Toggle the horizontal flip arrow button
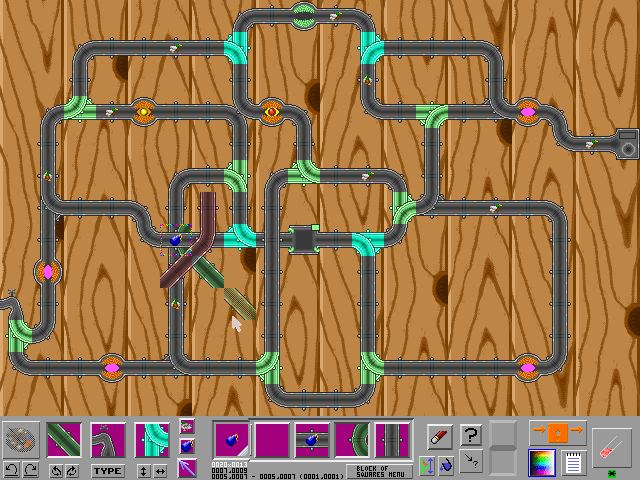 click(x=160, y=470)
